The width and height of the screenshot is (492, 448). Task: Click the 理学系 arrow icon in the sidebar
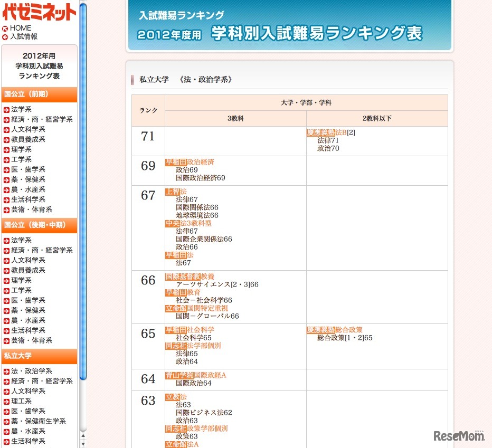(6, 149)
